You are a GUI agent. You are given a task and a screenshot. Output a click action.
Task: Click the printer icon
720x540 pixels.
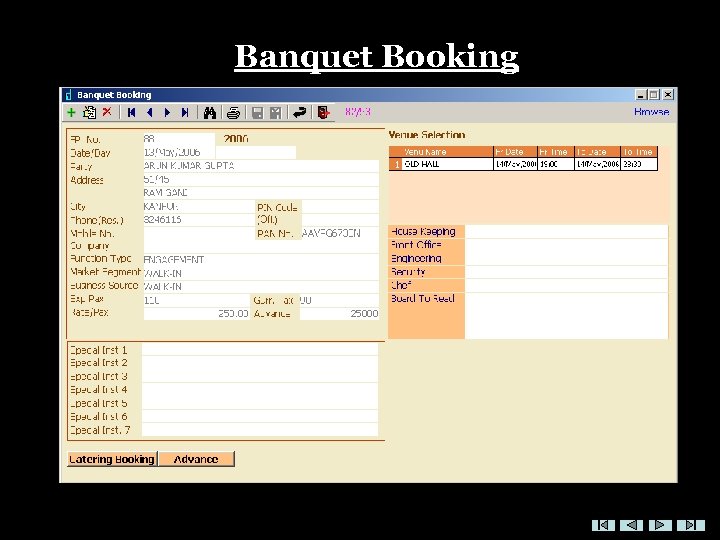233,112
